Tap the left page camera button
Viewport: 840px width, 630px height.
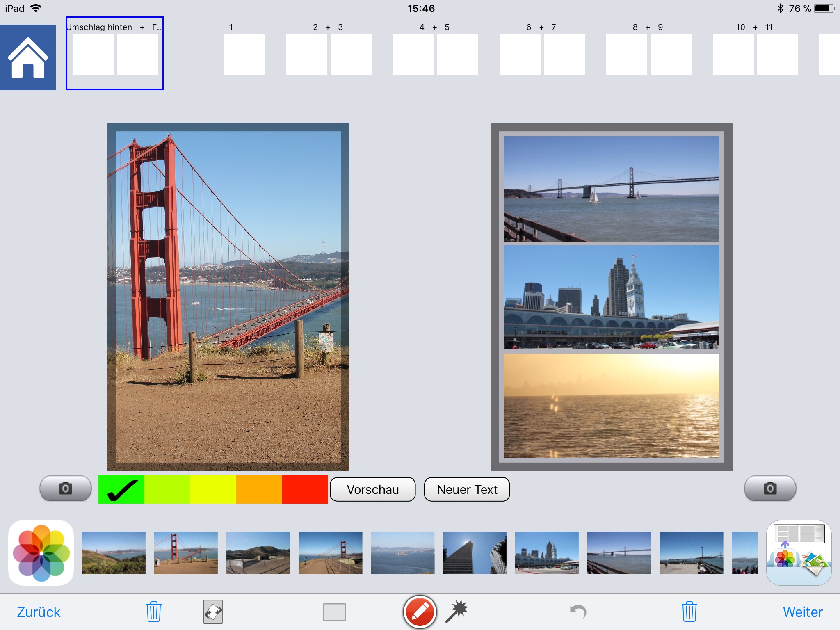pos(66,488)
